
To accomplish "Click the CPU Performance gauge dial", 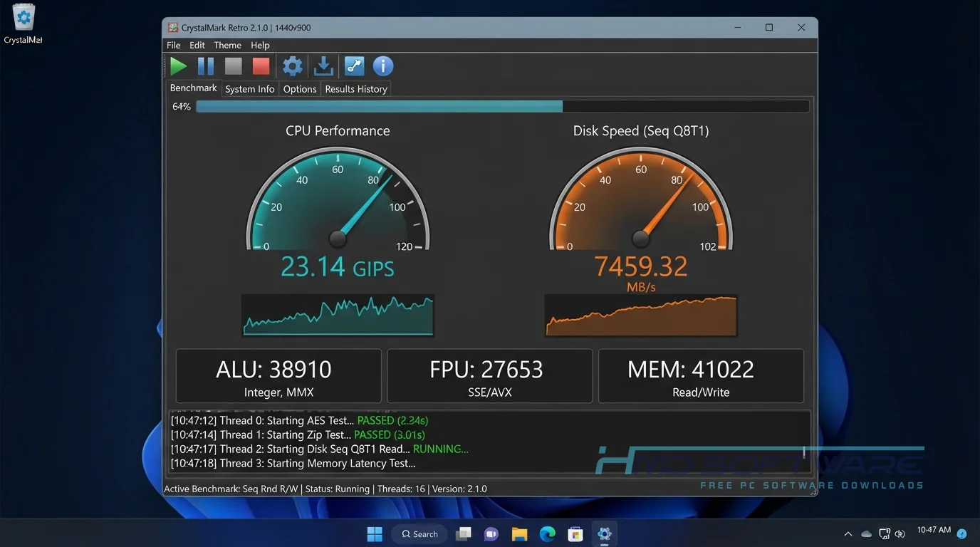I will pyautogui.click(x=338, y=199).
